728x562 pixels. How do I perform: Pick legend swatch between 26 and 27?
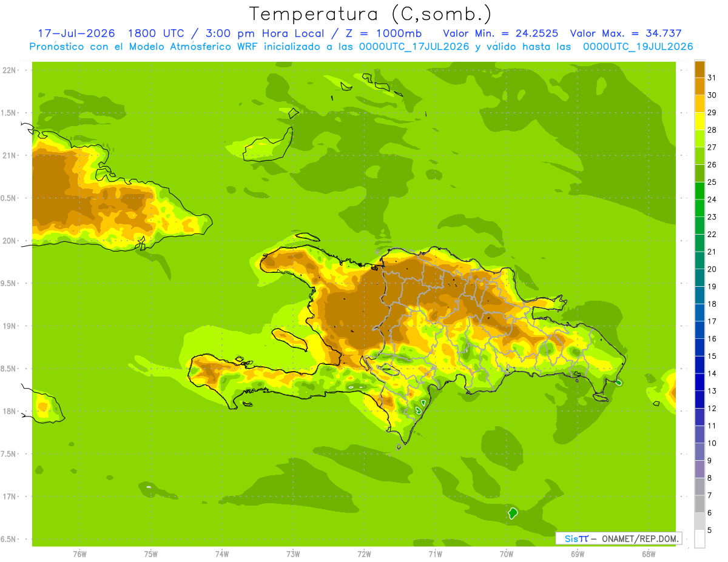[x=699, y=156]
